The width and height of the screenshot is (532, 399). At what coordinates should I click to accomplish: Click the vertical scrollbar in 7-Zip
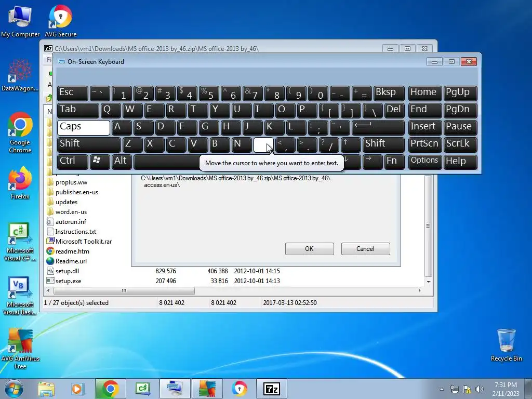(428, 225)
